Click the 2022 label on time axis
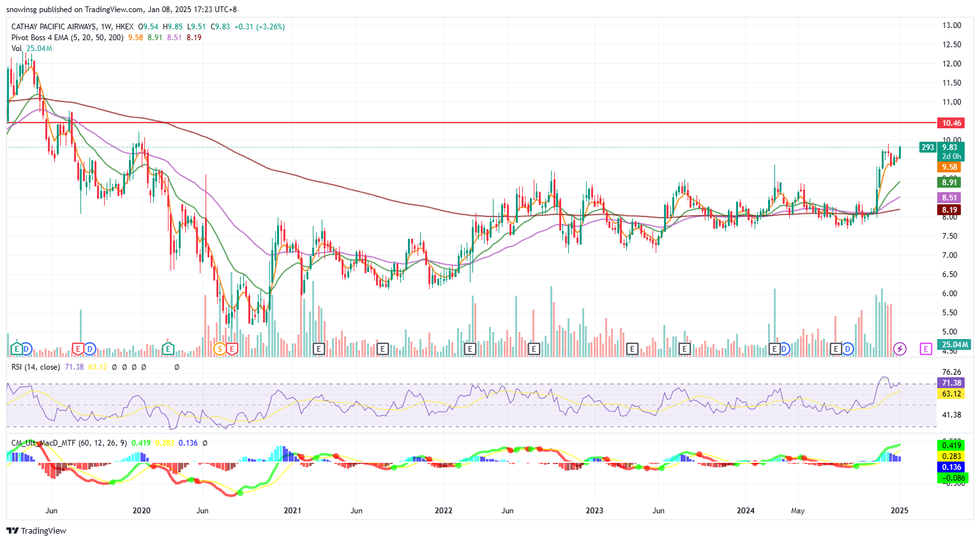Screen dimensions: 980x542 point(443,511)
